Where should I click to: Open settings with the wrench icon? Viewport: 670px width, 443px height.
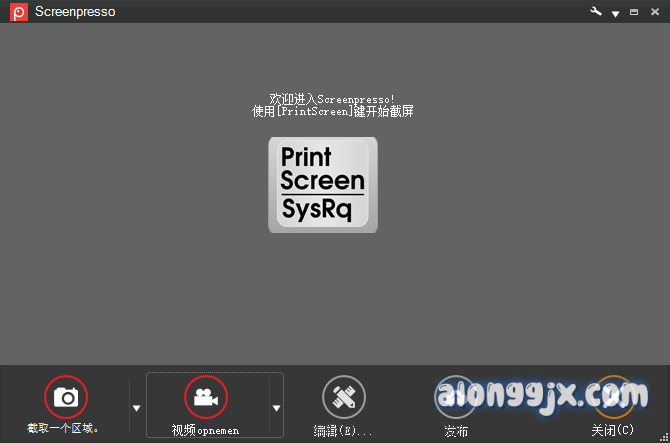point(597,12)
